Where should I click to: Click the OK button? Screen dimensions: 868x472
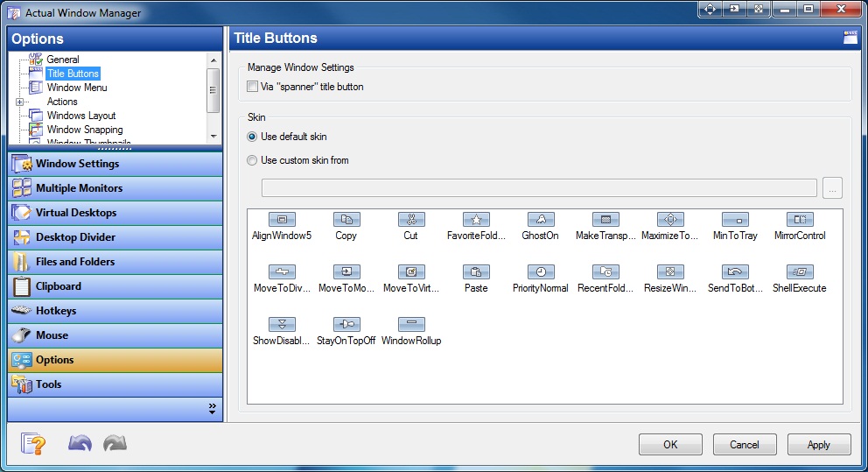(670, 444)
